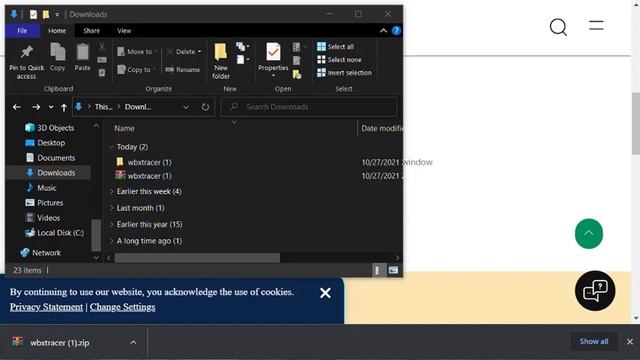Switch to the Home tab
The height and width of the screenshot is (360, 640).
[57, 31]
